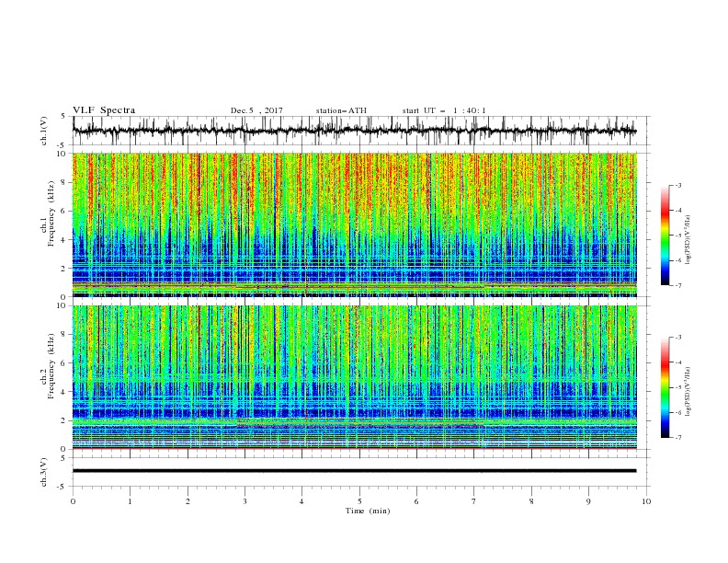Click time axis tick label '3'

click(245, 501)
